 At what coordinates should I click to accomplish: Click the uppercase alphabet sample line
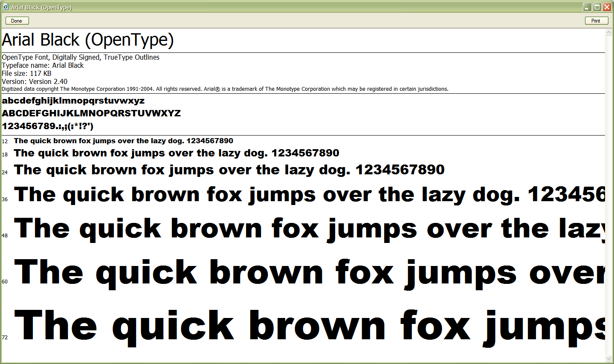[x=91, y=113]
